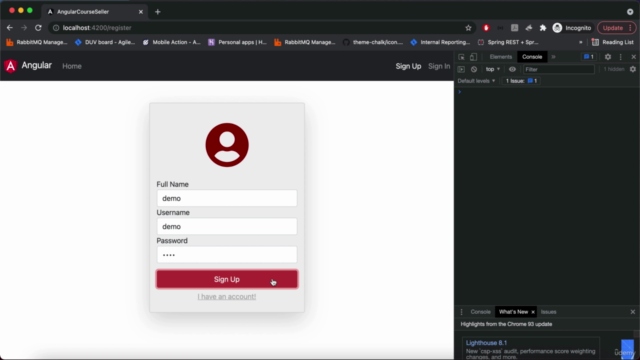Open the Mobile Action bookmark

[171, 42]
